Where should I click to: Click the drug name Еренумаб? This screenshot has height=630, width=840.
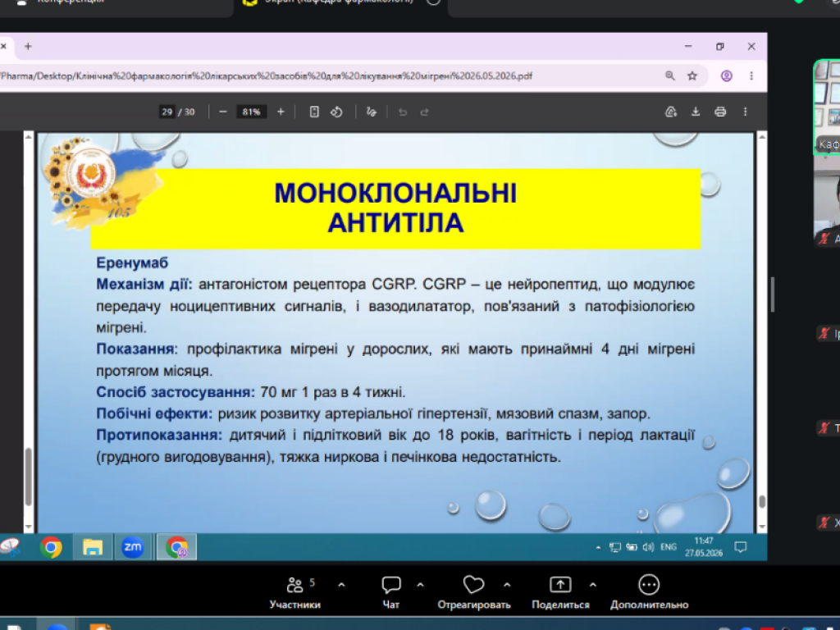[132, 263]
